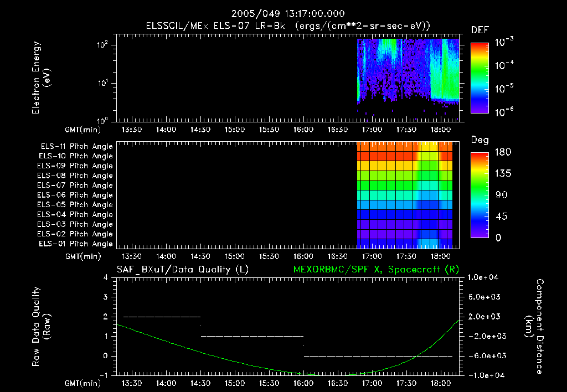Select the 'ELS-01 Pitch Angle' row label
The width and height of the screenshot is (567, 392).
76,244
